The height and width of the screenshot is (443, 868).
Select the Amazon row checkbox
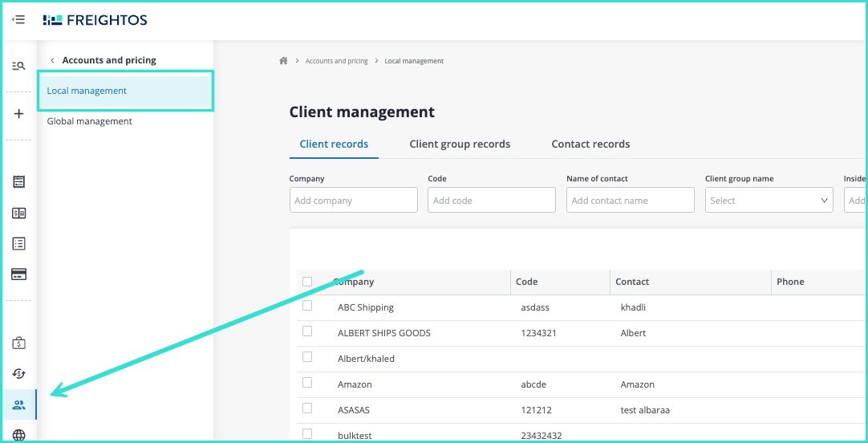click(307, 384)
